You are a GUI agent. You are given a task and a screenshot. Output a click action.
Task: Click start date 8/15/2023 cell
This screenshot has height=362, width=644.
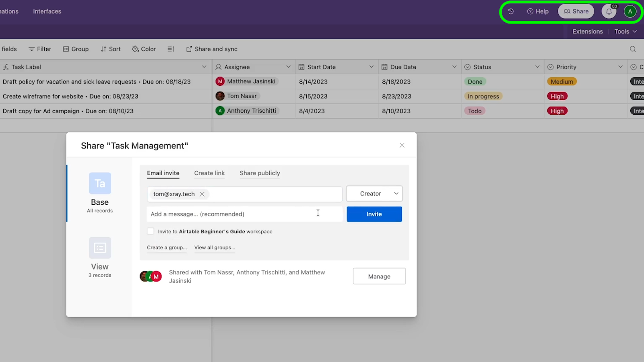point(337,96)
